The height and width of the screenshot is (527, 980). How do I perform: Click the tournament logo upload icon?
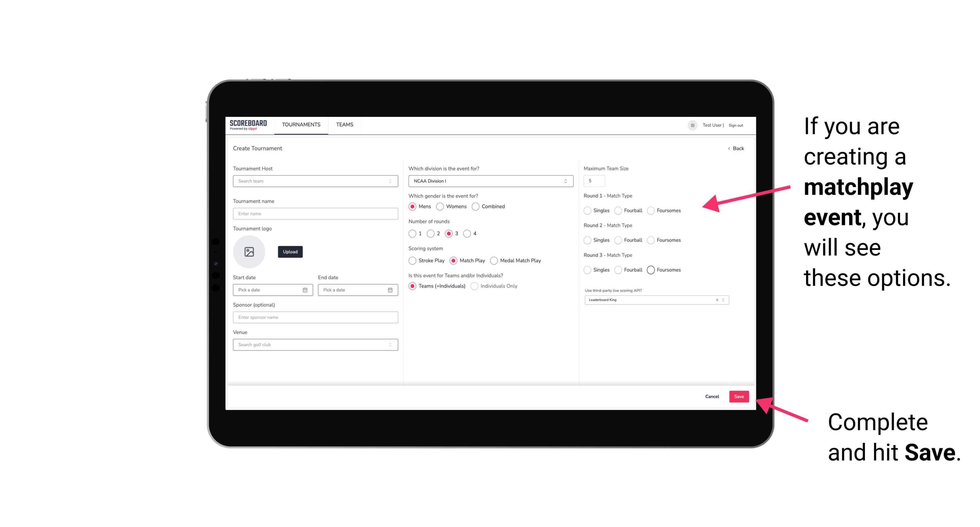[250, 252]
